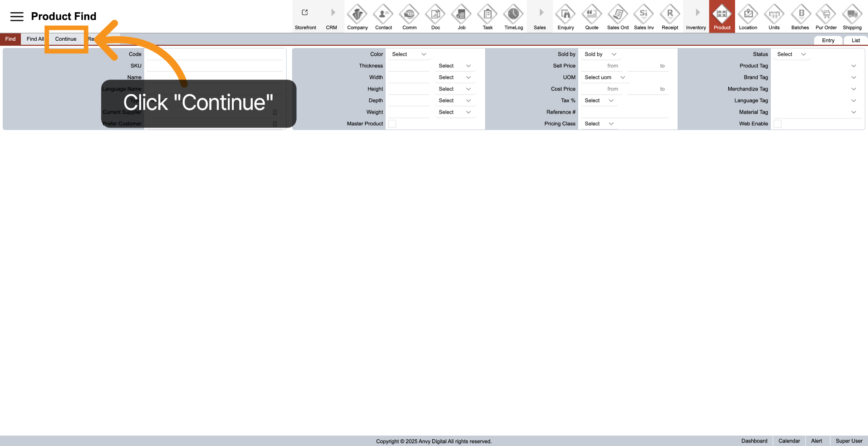Screen dimensions: 868x446
Task: Tick the Master Product checkbox
Action: 392,124
